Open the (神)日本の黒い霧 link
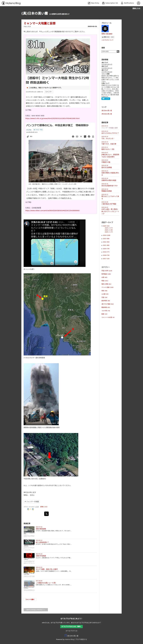143x644 pixels. [x=107, y=114]
